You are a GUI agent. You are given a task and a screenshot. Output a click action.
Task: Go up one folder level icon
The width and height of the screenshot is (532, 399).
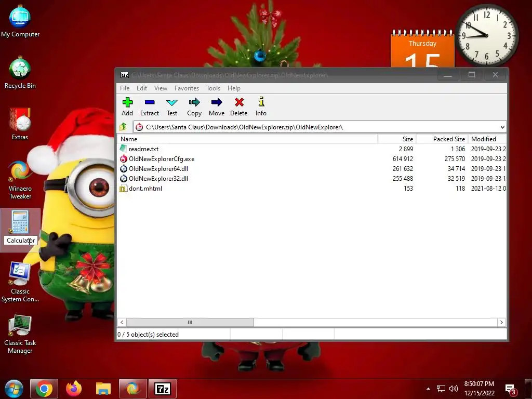click(x=123, y=127)
